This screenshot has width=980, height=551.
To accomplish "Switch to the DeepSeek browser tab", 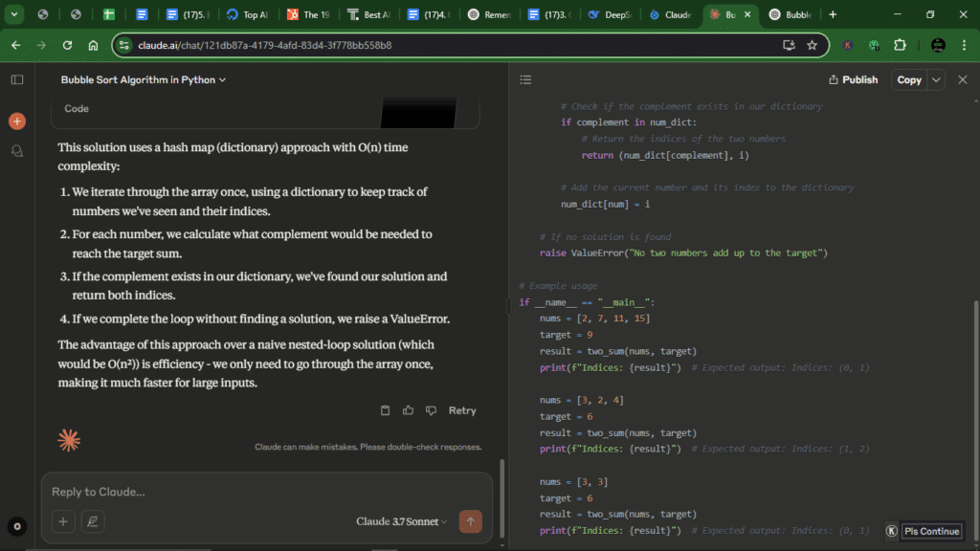I will coord(611,14).
